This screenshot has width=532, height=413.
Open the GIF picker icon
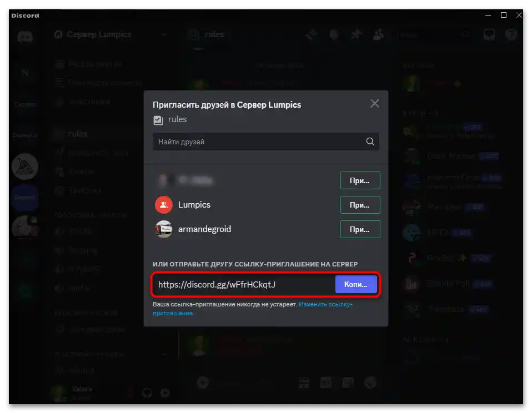point(326,383)
